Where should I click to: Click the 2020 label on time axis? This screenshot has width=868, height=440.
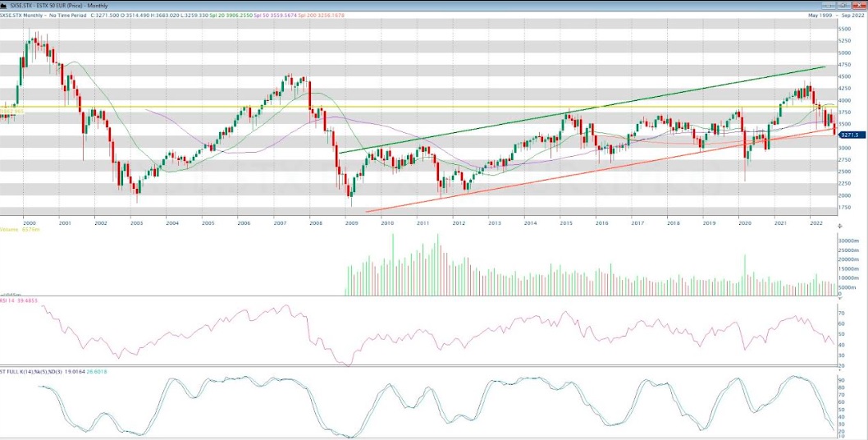tap(745, 222)
